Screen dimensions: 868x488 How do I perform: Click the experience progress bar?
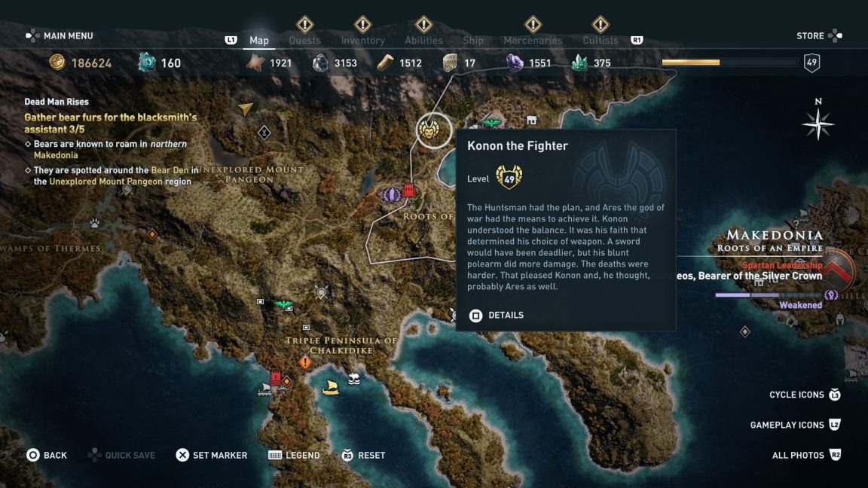[729, 63]
